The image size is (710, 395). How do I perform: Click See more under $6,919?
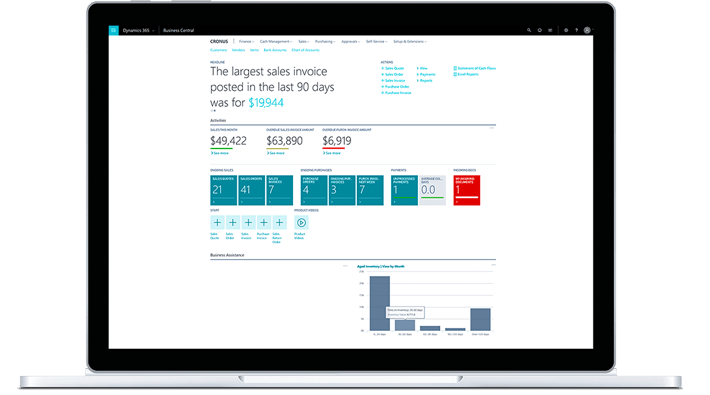[x=332, y=153]
